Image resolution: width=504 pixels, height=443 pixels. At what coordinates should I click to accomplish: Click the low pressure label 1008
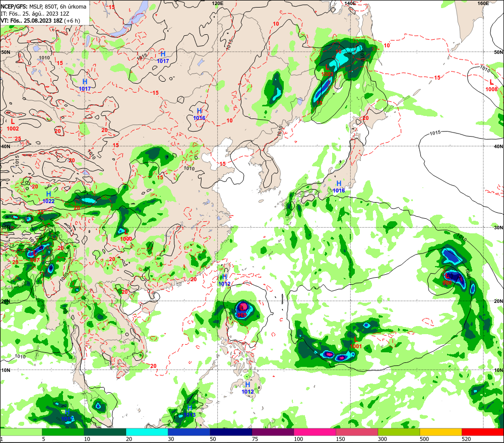tap(491, 86)
